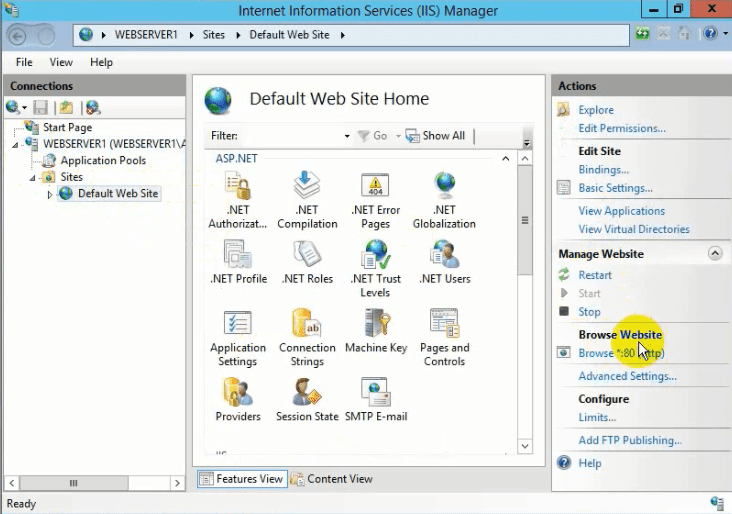Viewport: 732px width, 514px height.
Task: Stop the website
Action: tap(589, 312)
